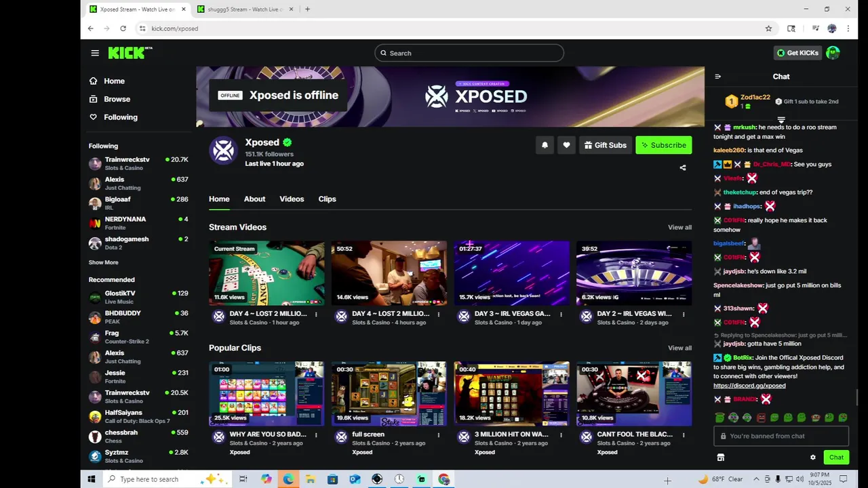Screen dimensions: 868x488
Task: Click the banned chat input field
Action: click(781, 436)
